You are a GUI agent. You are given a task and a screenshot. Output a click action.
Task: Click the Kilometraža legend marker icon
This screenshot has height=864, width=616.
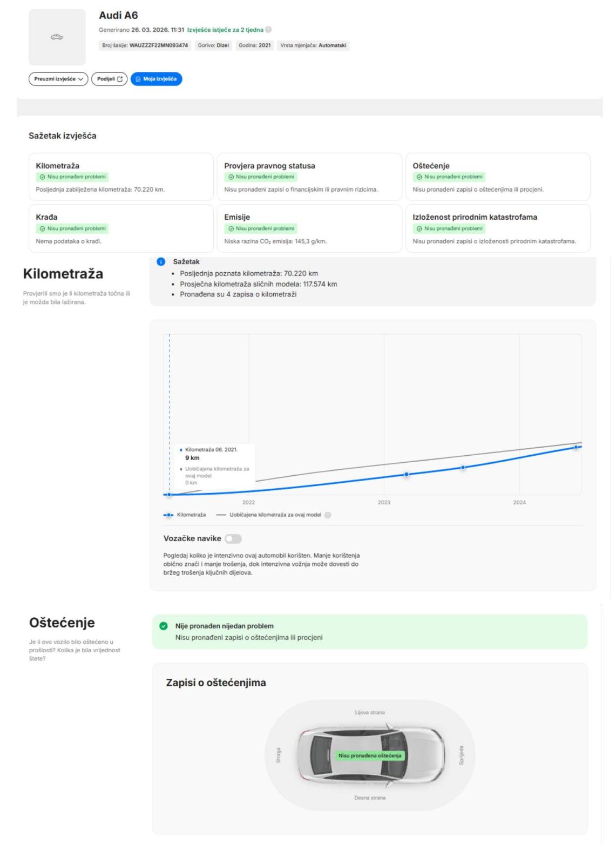[168, 515]
